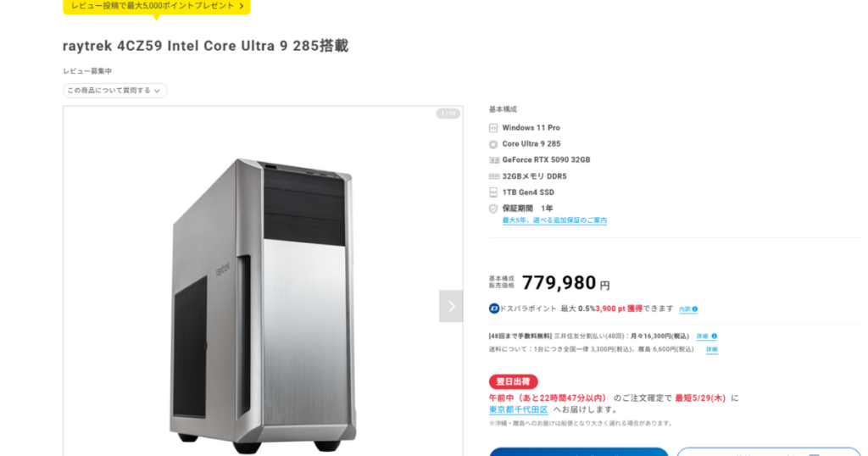Viewport: 868px width, 456px height.
Task: Click the Dospara point logo icon
Action: [494, 309]
